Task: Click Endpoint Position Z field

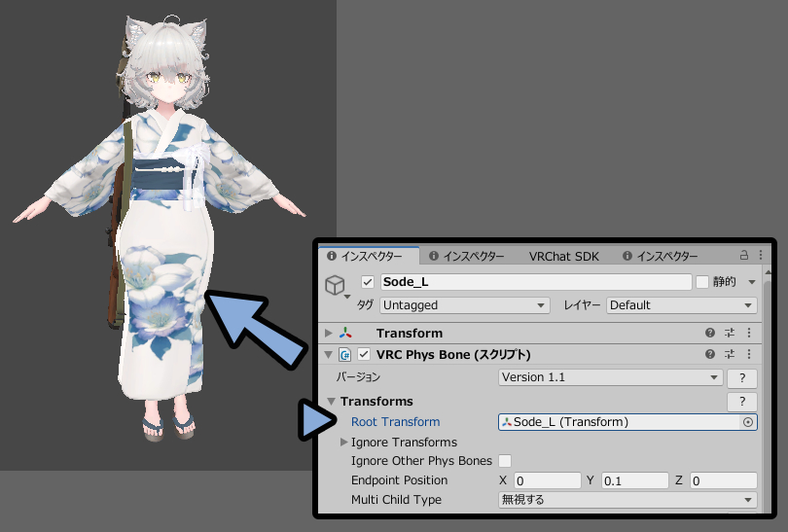Action: tap(723, 480)
